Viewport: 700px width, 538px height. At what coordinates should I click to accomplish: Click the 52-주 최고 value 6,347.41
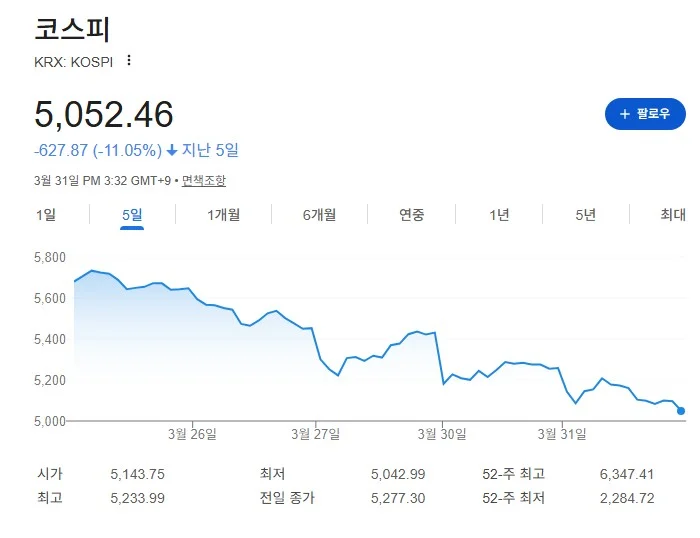point(627,474)
